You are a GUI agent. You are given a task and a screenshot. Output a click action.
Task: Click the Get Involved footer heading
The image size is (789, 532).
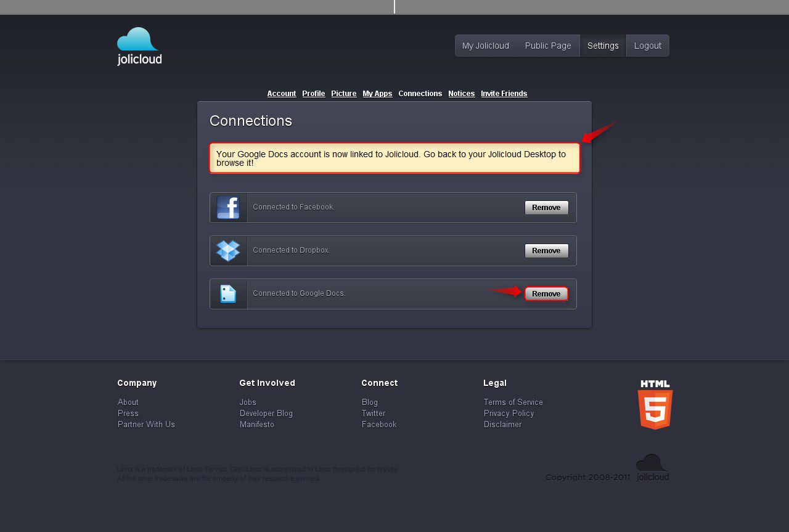click(267, 383)
